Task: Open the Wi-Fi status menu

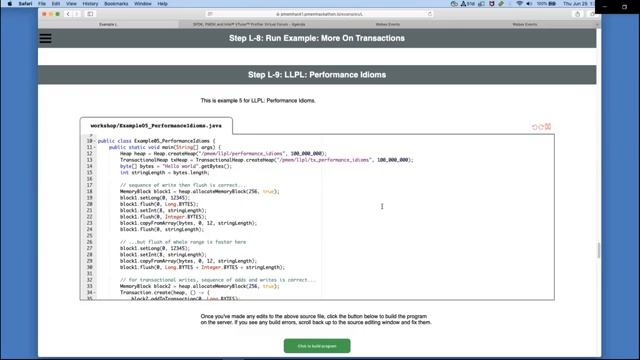Action: 519,4
